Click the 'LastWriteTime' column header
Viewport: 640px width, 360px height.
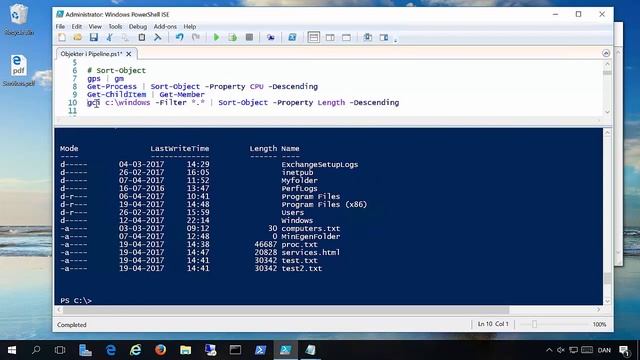pyautogui.click(x=180, y=149)
